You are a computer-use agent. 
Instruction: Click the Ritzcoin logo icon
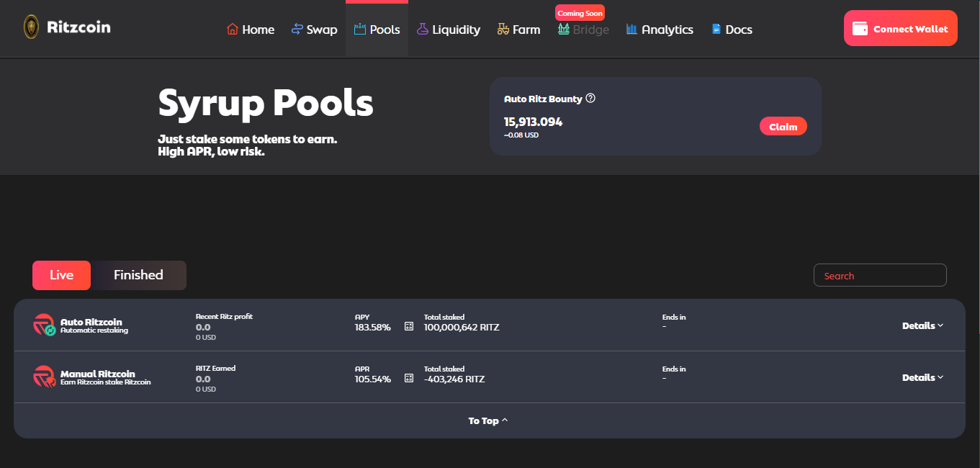coord(31,27)
